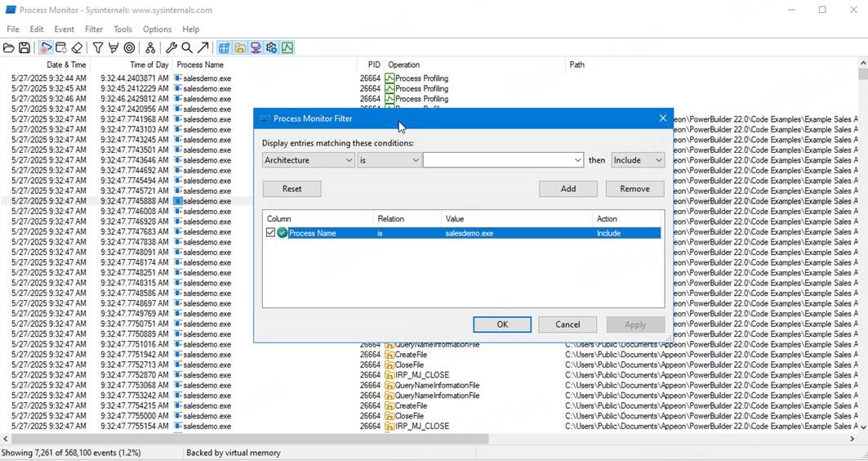Click the Process Name column header in event list

[264, 65]
